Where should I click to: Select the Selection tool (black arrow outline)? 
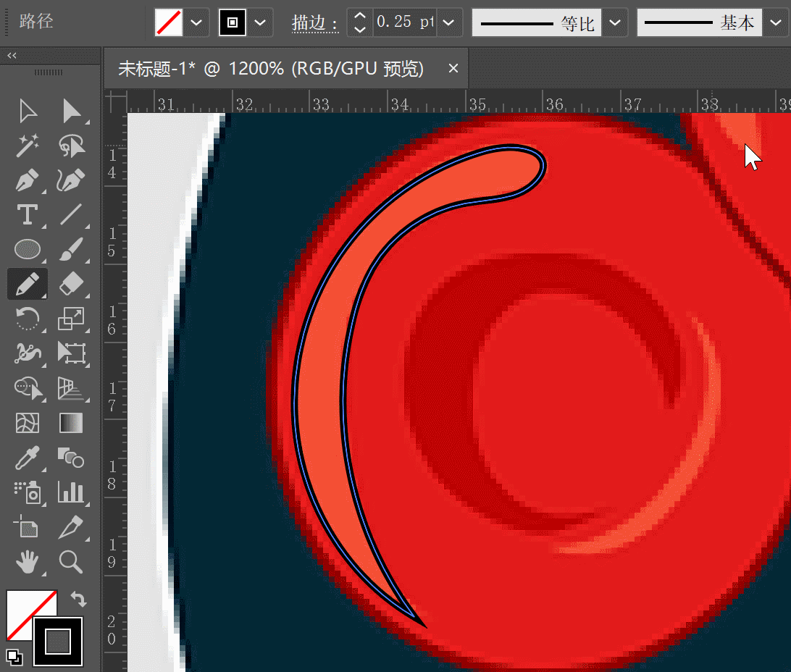pyautogui.click(x=28, y=111)
